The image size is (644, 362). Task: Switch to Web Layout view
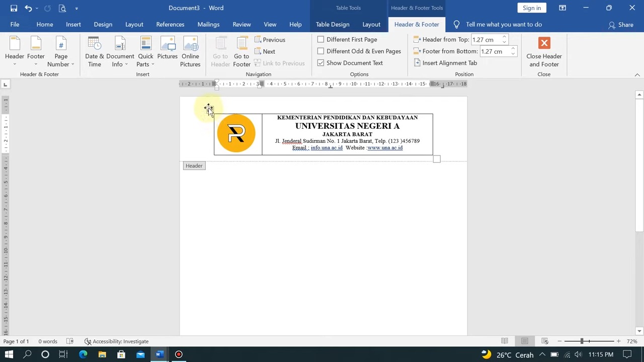tap(545, 341)
